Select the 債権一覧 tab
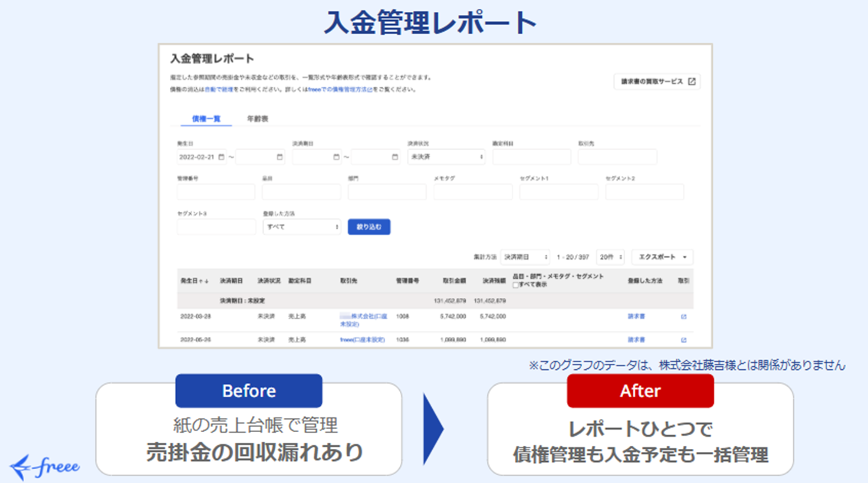 (x=206, y=118)
